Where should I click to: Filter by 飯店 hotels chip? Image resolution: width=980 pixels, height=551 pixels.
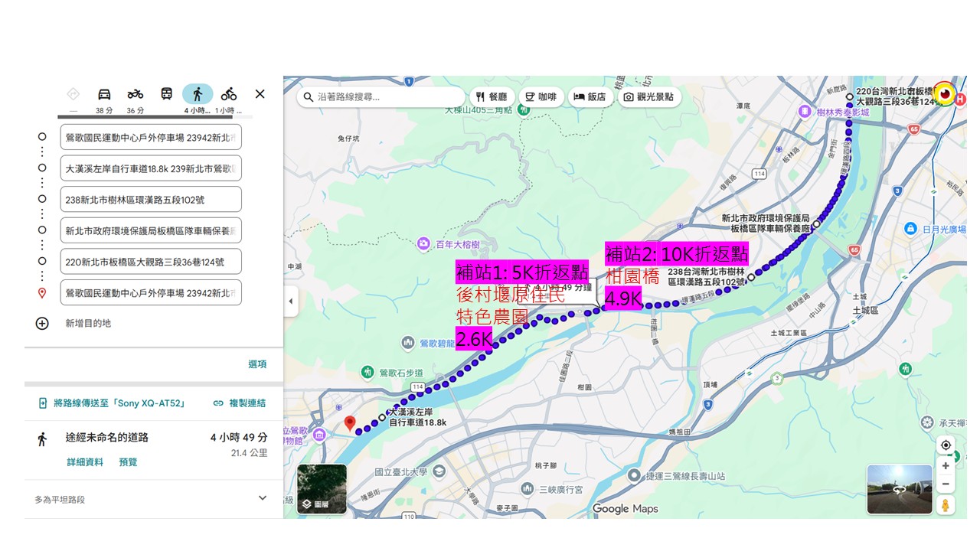(590, 97)
